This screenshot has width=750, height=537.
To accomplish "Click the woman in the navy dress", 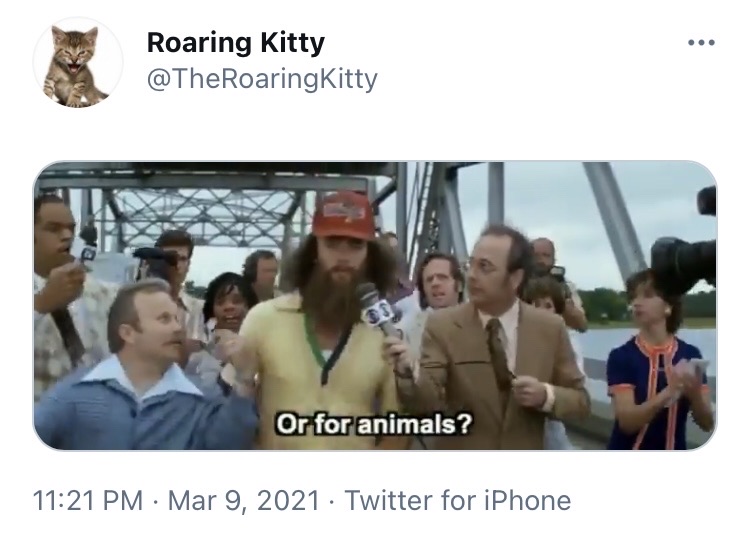I will 658,361.
